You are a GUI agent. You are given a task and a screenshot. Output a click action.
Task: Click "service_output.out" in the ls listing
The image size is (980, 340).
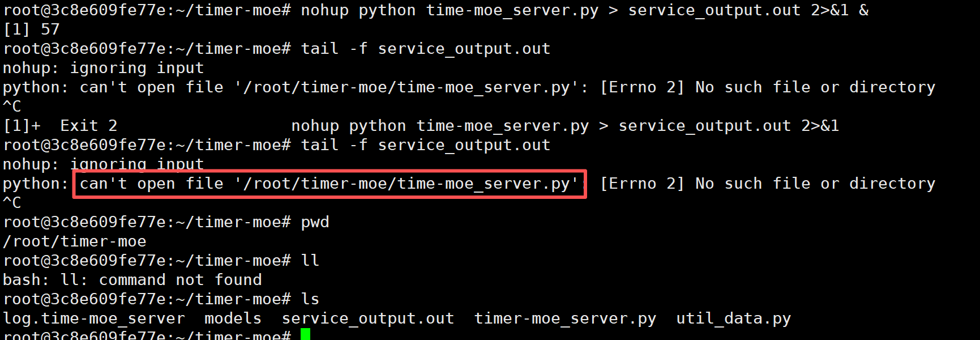pyautogui.click(x=368, y=318)
